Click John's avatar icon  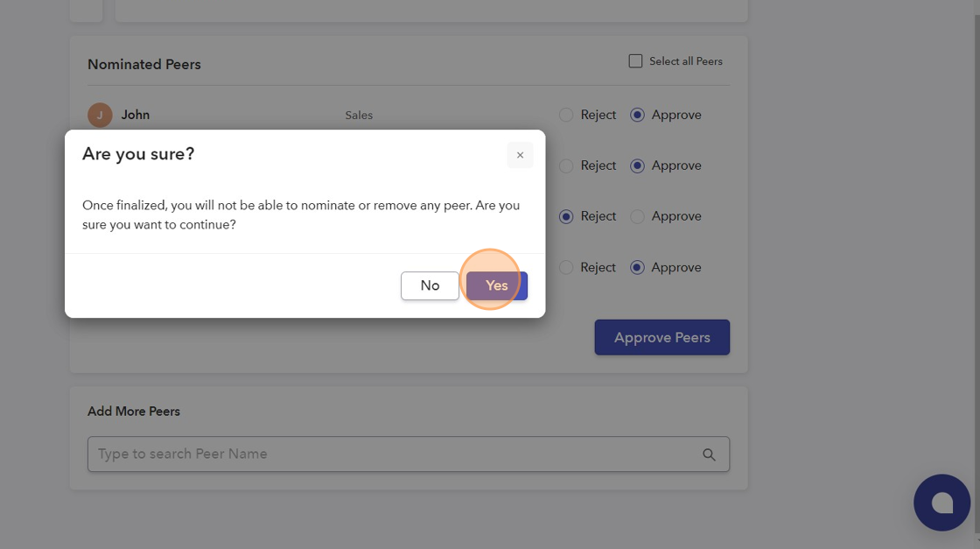click(100, 115)
